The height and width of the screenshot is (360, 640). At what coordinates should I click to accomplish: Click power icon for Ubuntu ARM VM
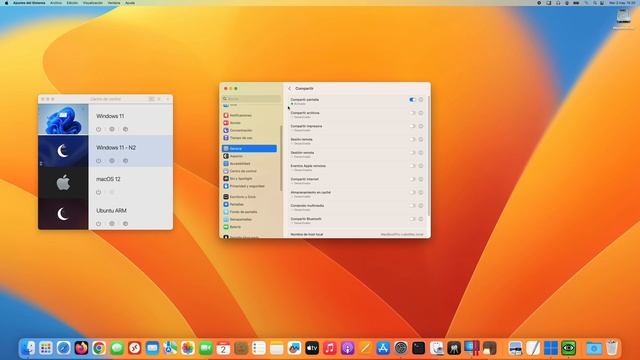click(x=98, y=224)
